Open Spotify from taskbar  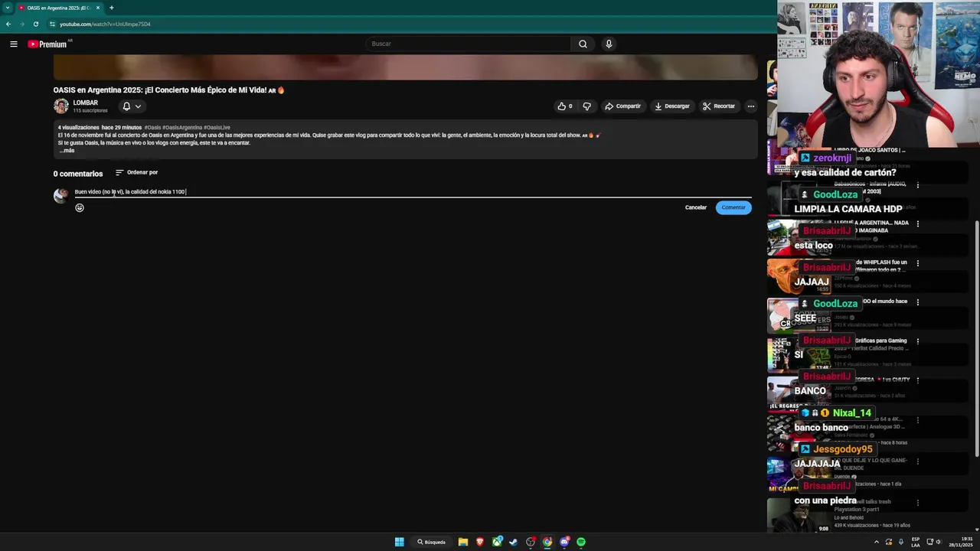[x=581, y=542]
